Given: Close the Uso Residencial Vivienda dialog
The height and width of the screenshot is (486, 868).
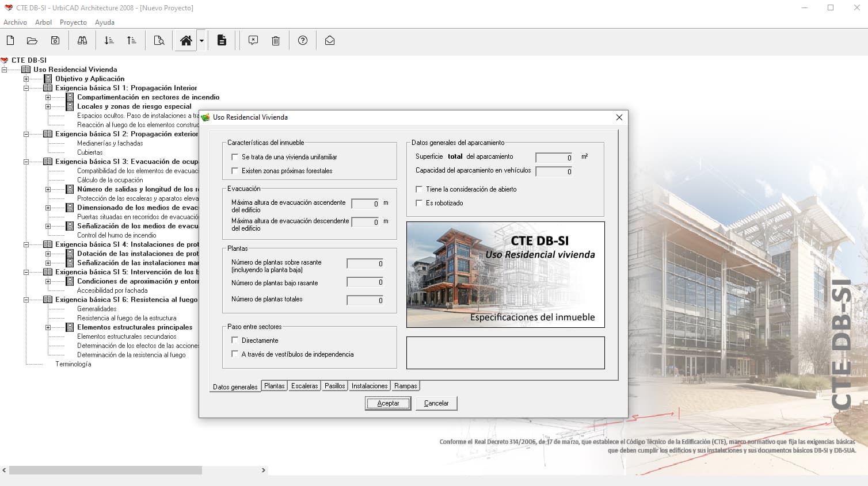Looking at the screenshot, I should [x=619, y=117].
